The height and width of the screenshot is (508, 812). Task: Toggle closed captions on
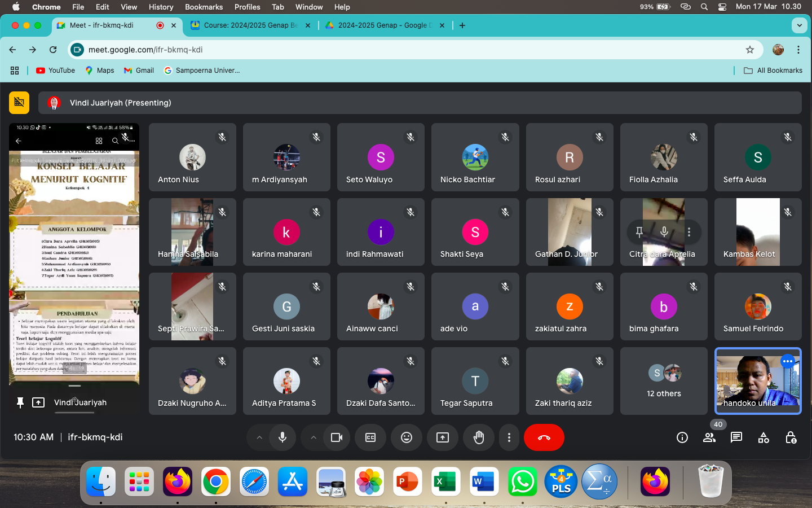pyautogui.click(x=370, y=437)
